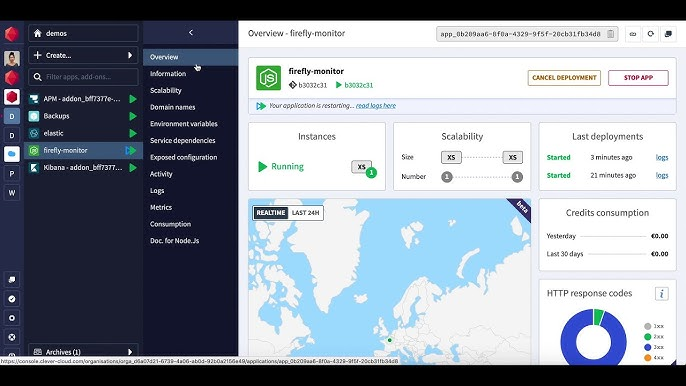This screenshot has height=386, width=686.
Task: Copy the app ID with clipboard icon
Action: [x=610, y=34]
